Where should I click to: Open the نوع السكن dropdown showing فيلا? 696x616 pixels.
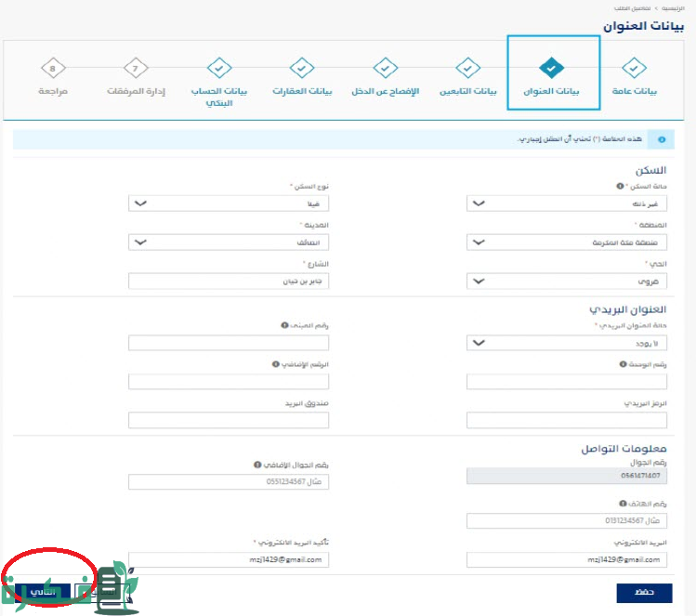pos(229,203)
